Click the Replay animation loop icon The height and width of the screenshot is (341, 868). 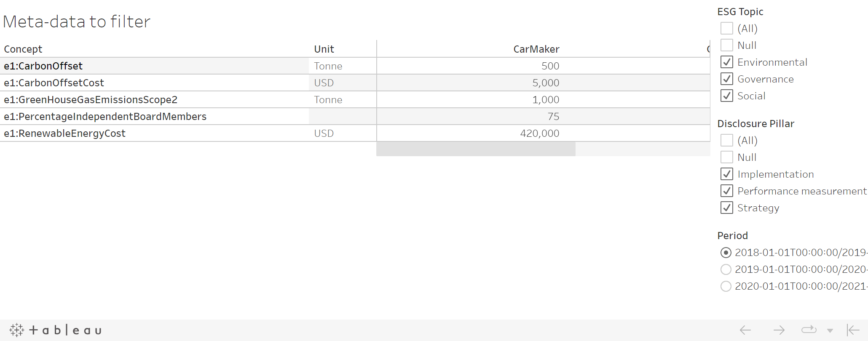pyautogui.click(x=809, y=330)
